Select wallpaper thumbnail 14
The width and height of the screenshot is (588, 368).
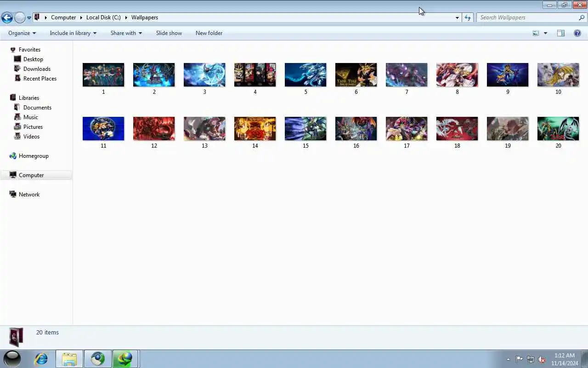[255, 129]
